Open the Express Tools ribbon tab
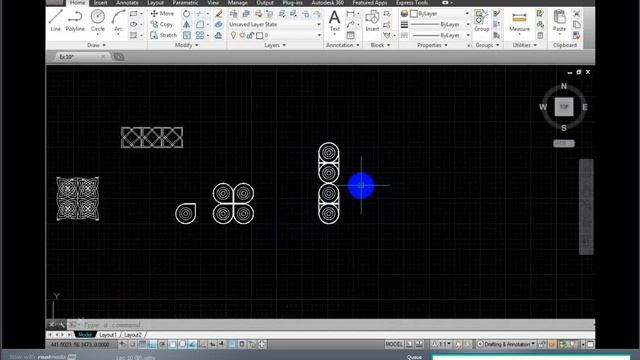This screenshot has height=360, width=640. coord(412,3)
